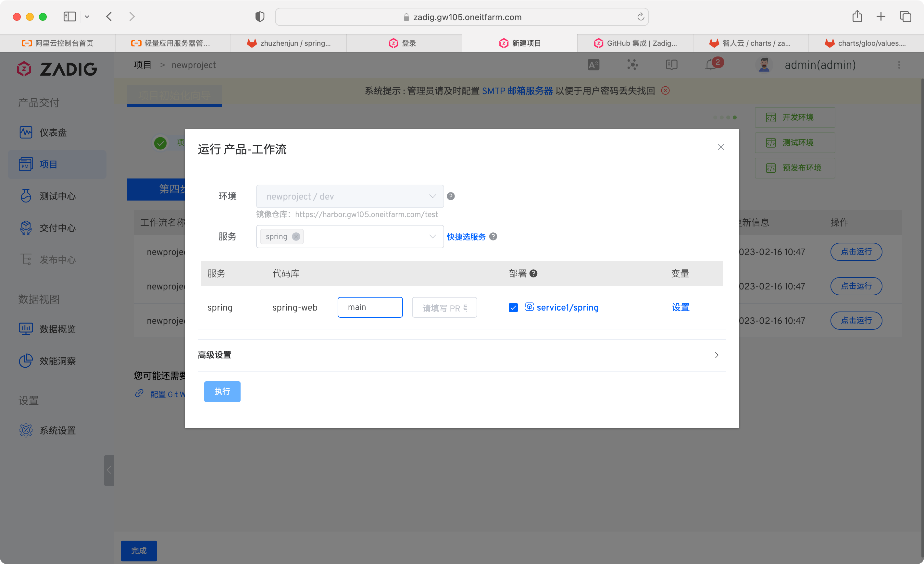Screen dimensions: 924x564
Task: Remove the spring service tag
Action: pos(296,237)
